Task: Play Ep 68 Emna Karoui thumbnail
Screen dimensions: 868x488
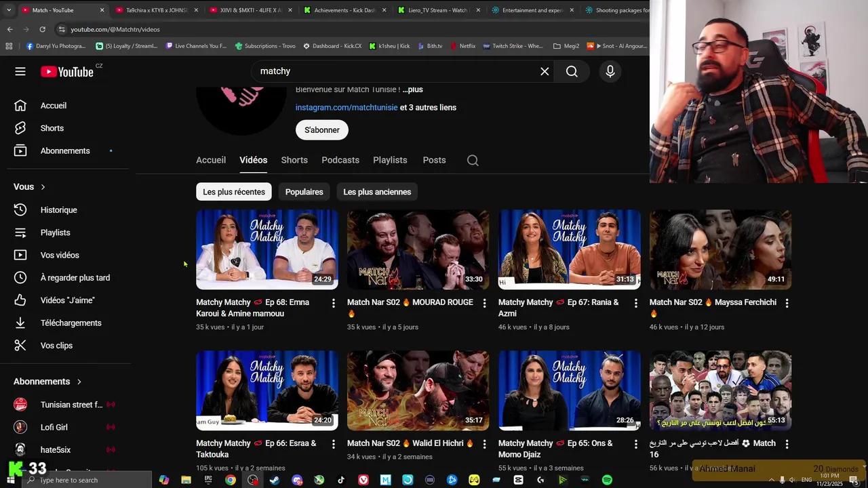Action: click(x=267, y=249)
